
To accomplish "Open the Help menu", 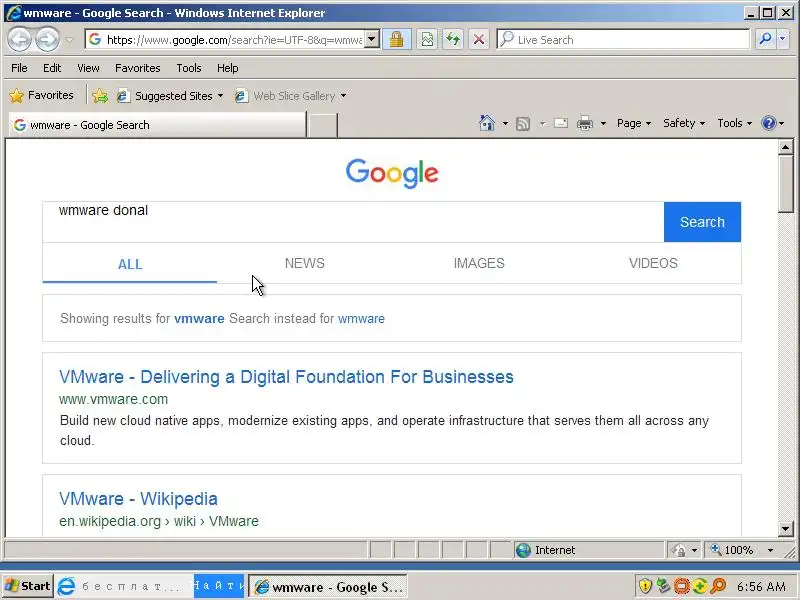I will (228, 68).
